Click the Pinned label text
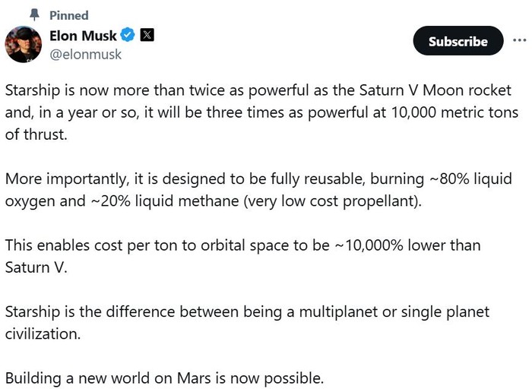This screenshot has height=392, width=532. tap(69, 15)
